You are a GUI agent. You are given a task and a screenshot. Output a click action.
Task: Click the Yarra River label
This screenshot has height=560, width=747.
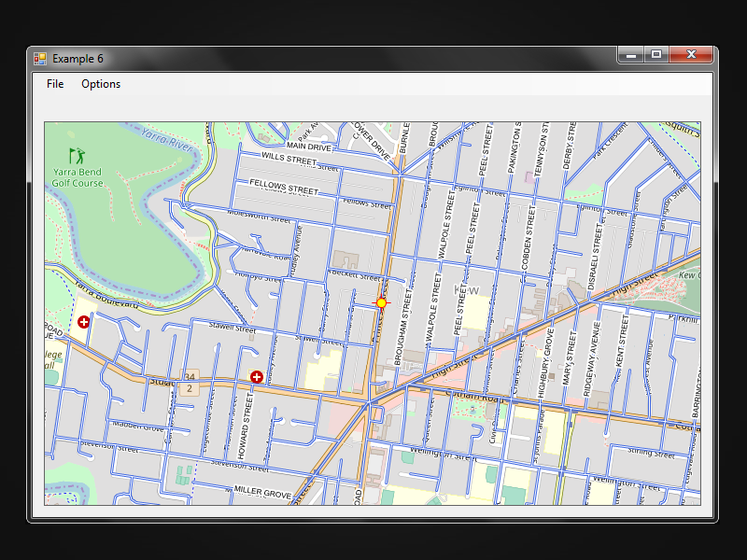pyautogui.click(x=167, y=138)
